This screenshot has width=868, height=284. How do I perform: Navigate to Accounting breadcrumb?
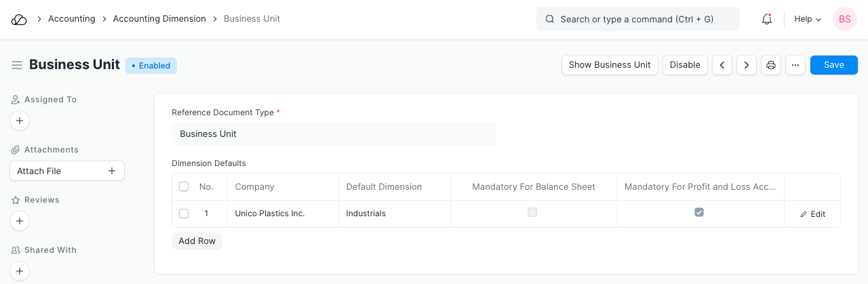(71, 19)
